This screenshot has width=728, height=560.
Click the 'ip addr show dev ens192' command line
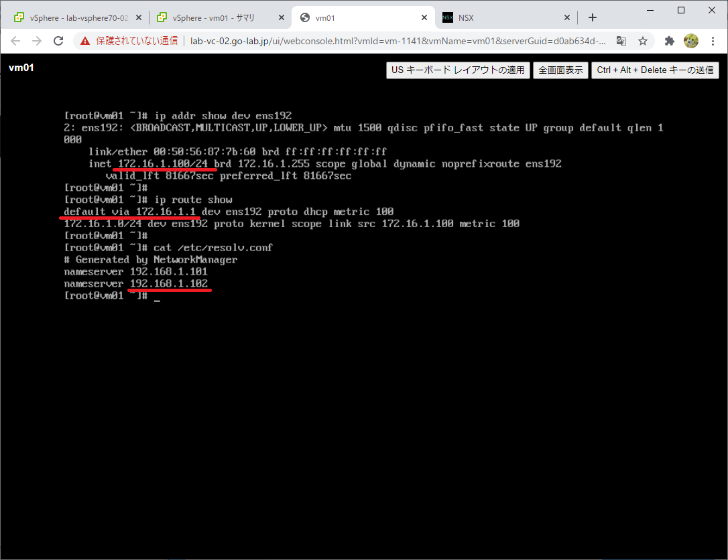[178, 115]
